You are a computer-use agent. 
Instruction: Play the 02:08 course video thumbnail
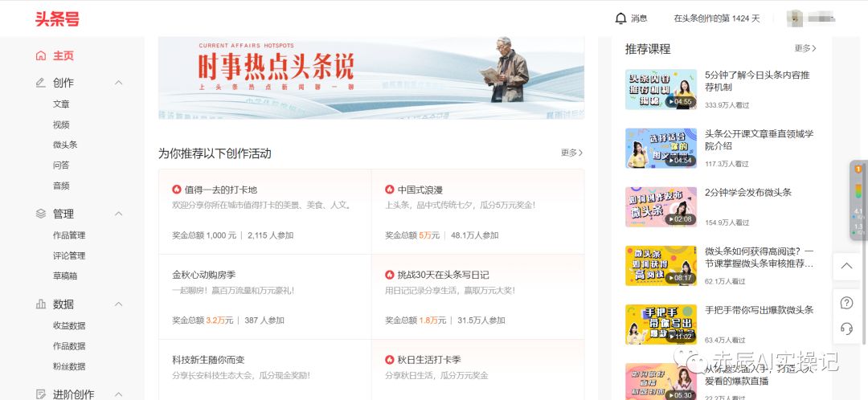(661, 207)
